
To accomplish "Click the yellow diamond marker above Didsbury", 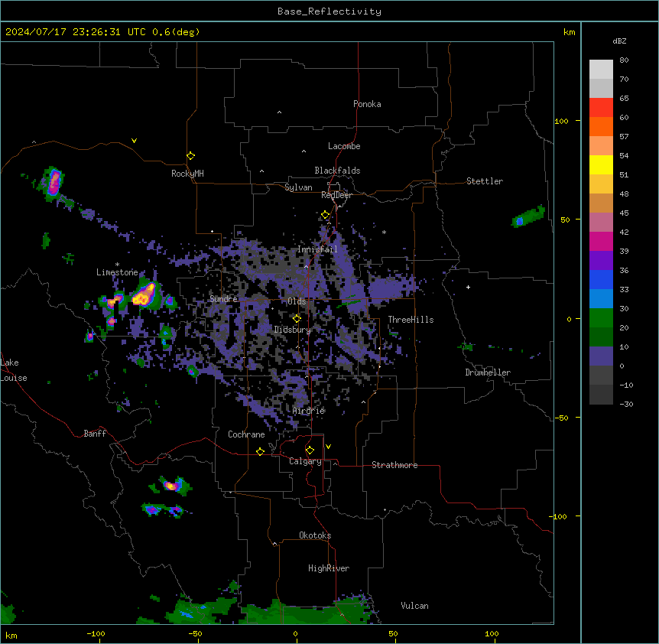I will point(297,319).
